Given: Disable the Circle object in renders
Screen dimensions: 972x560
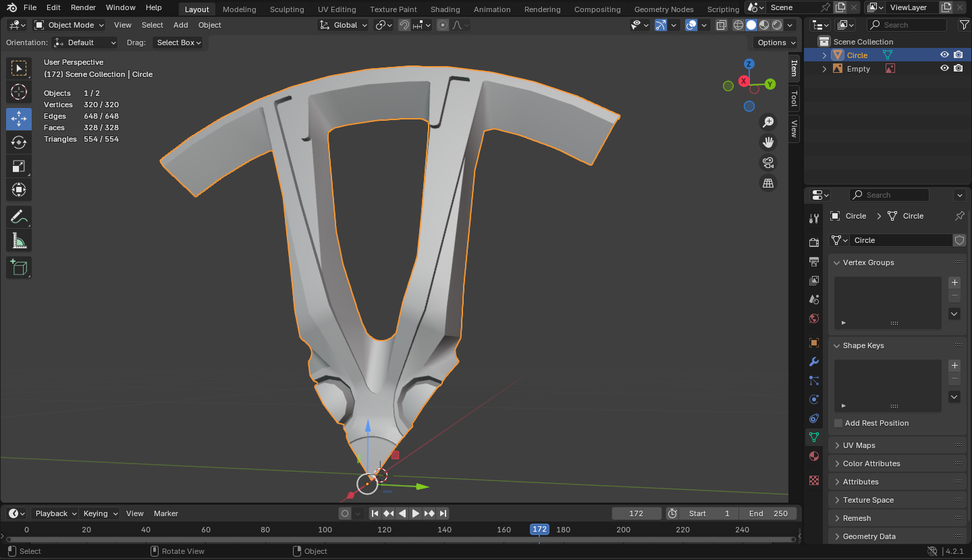Looking at the screenshot, I should click(x=959, y=55).
